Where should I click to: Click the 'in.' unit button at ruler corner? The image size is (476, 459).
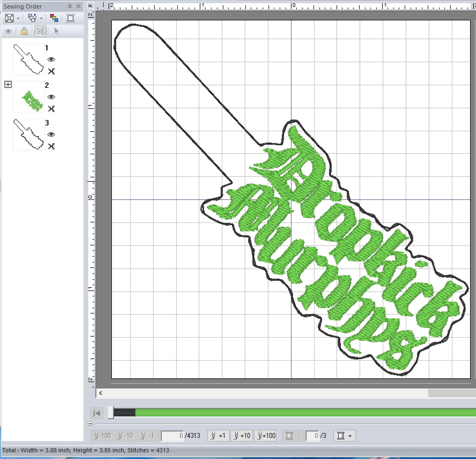[91, 6]
